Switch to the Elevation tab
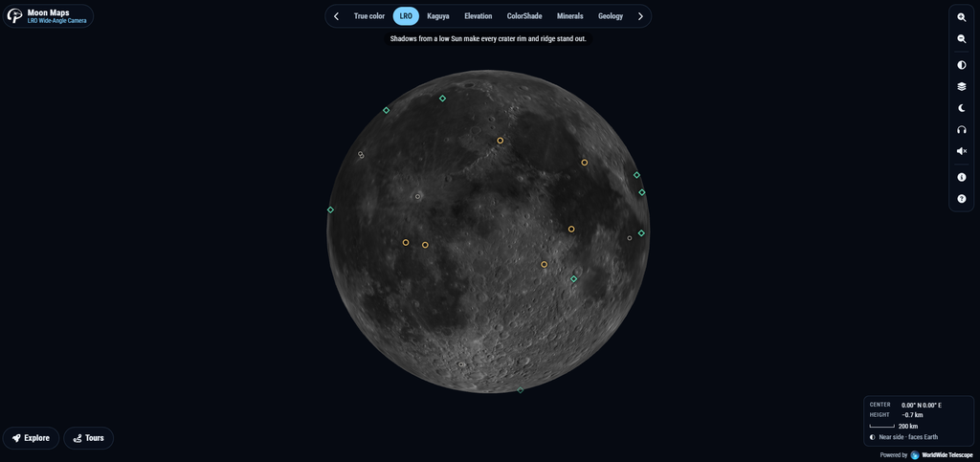 (x=479, y=16)
